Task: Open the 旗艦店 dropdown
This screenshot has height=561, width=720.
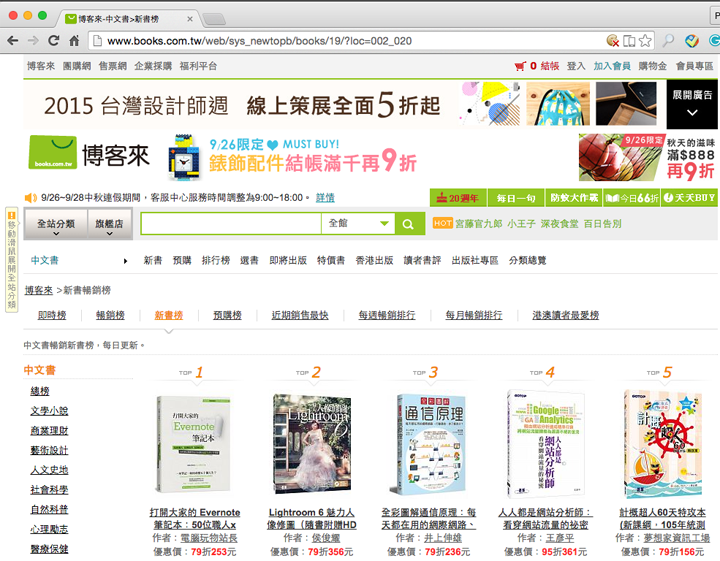Action: point(109,224)
